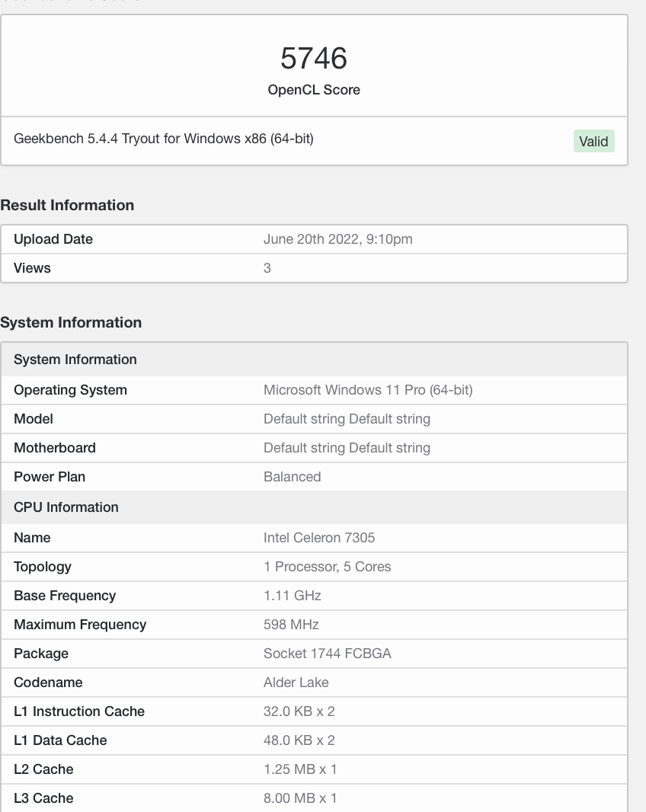This screenshot has width=646, height=812.
Task: Click the upload date June 20th 2022 value
Action: [x=337, y=239]
